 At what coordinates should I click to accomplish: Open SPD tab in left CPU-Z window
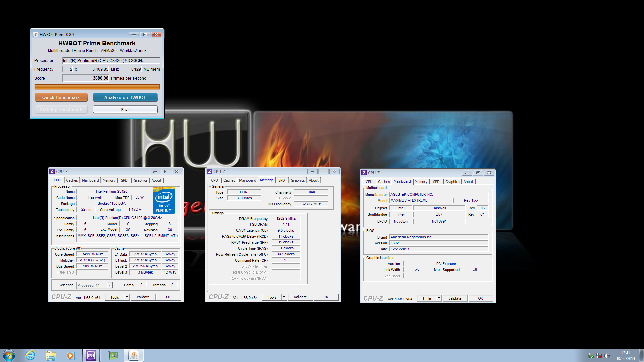click(x=124, y=180)
